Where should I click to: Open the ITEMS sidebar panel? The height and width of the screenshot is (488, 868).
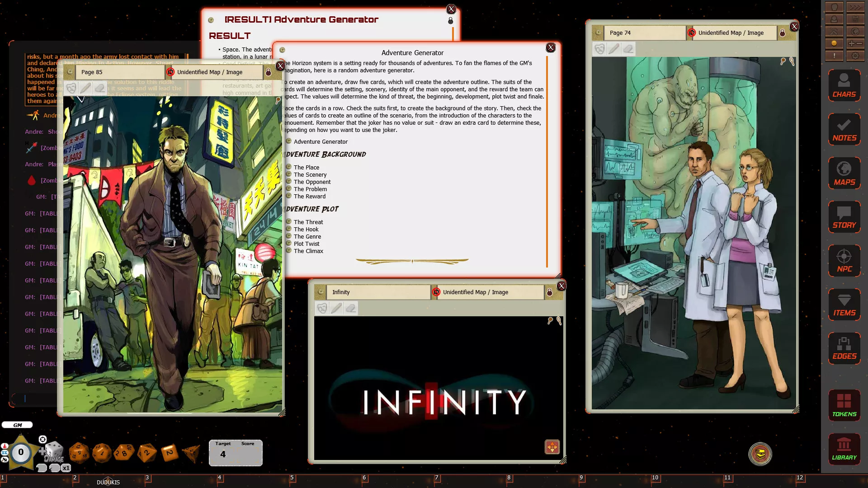(x=844, y=305)
